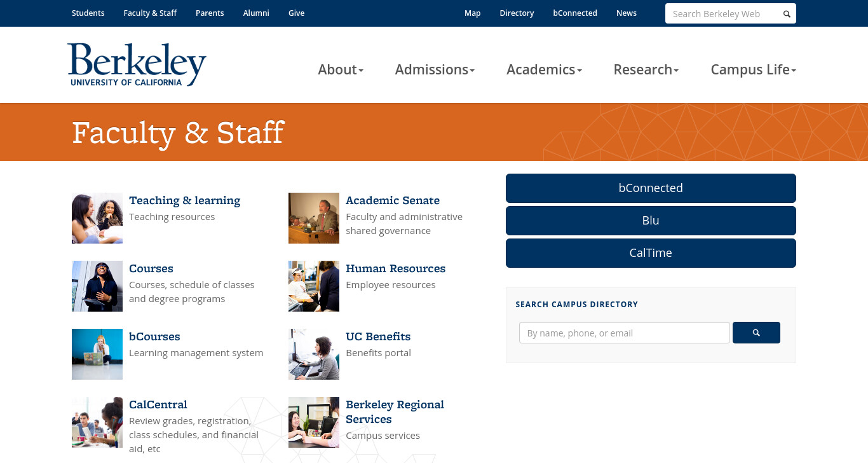Viewport: 868px width, 463px height.
Task: Open Directory in the top bar
Action: [x=517, y=13]
